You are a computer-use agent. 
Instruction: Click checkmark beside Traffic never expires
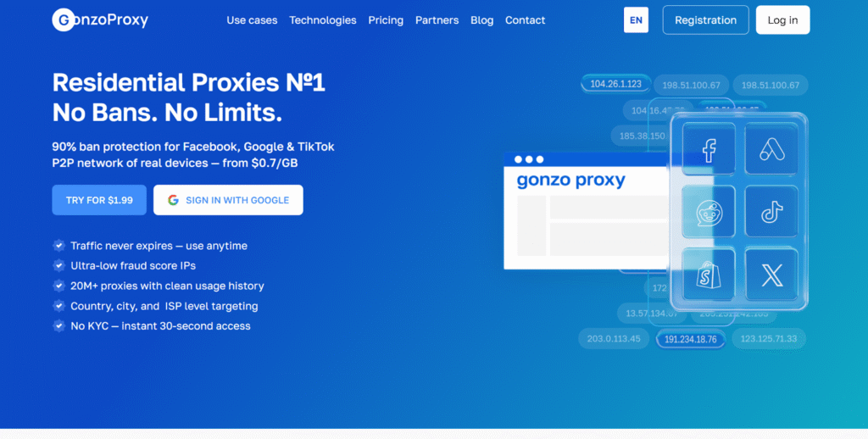point(58,246)
